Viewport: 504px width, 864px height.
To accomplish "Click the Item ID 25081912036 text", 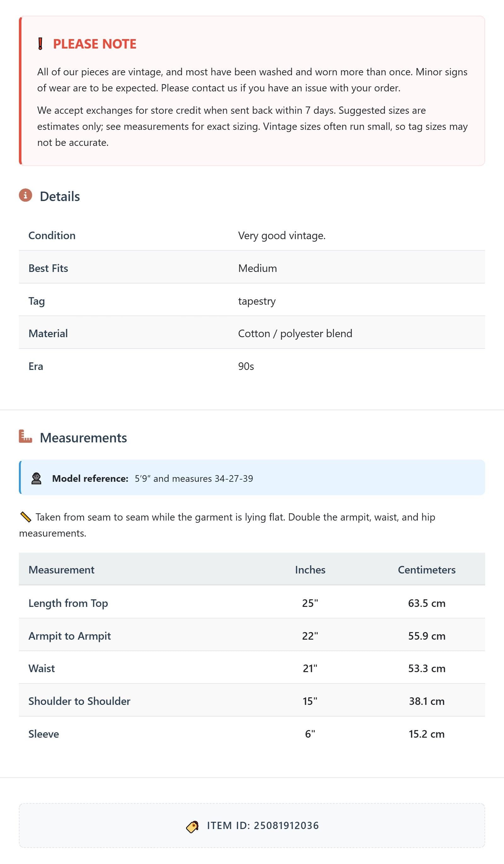I will [x=263, y=826].
